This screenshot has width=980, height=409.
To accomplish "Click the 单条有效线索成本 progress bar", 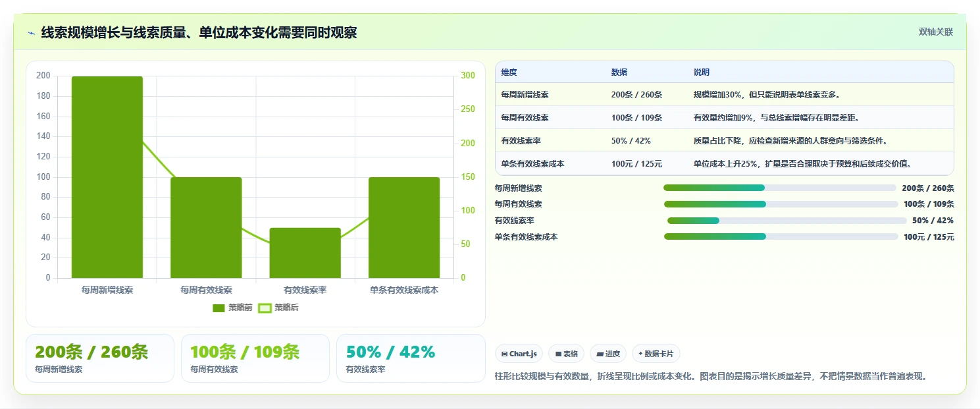I will (x=781, y=236).
